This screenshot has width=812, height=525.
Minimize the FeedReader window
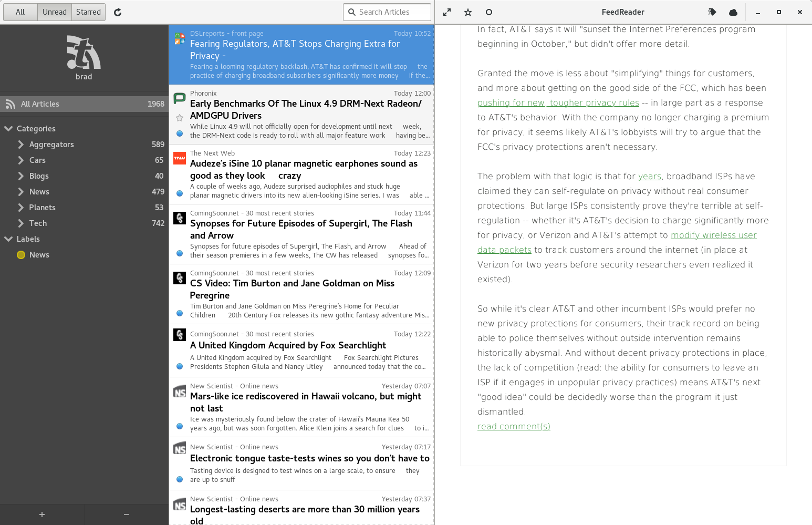click(758, 12)
